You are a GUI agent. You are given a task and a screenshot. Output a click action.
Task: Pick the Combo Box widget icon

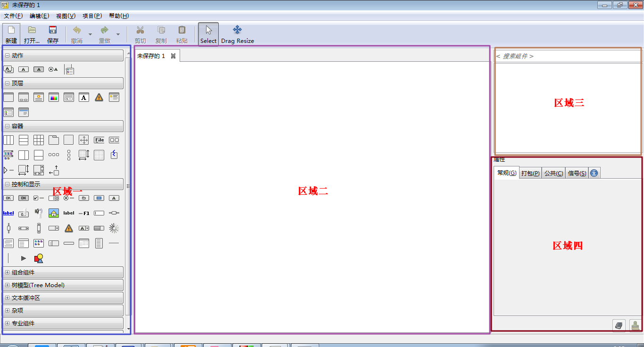[x=54, y=228]
